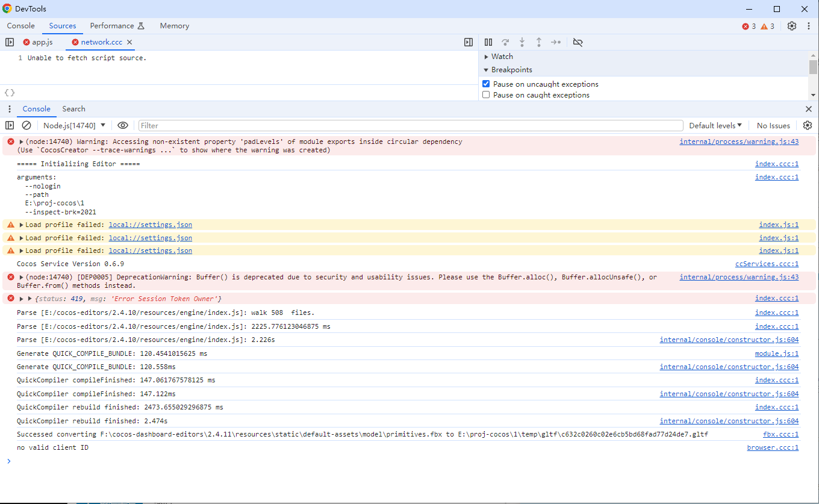
Task: Pretty print the source with the braces icon
Action: pyautogui.click(x=10, y=93)
